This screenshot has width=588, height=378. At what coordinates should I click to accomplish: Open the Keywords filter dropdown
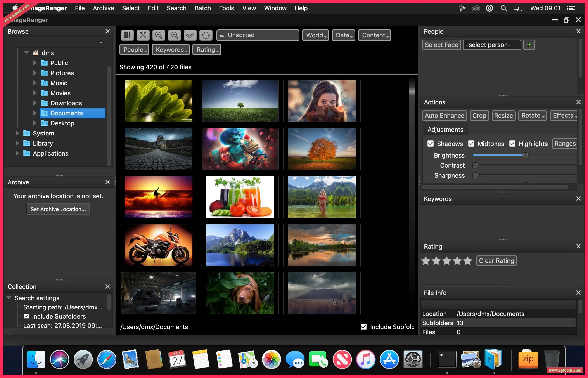coord(171,50)
